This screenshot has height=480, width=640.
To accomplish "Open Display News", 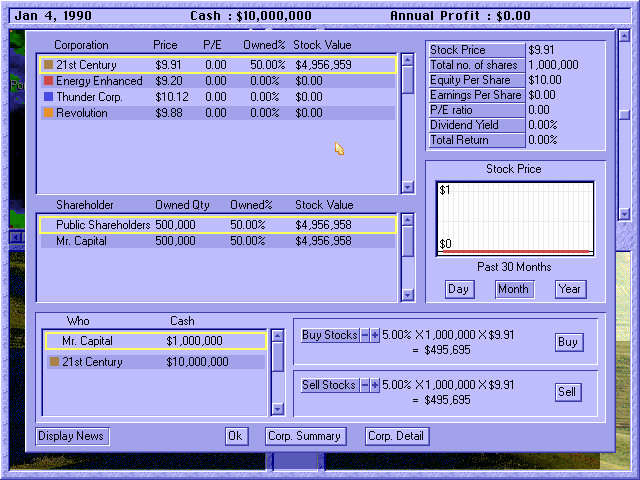I will point(72,436).
